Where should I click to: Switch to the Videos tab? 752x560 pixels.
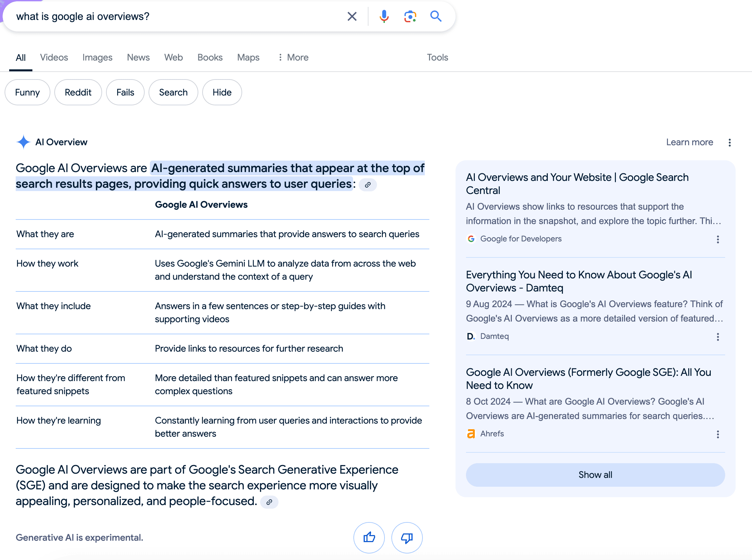54,58
